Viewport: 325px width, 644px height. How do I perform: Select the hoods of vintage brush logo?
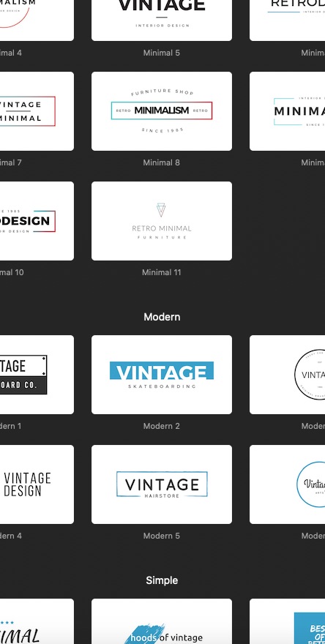coord(162,621)
